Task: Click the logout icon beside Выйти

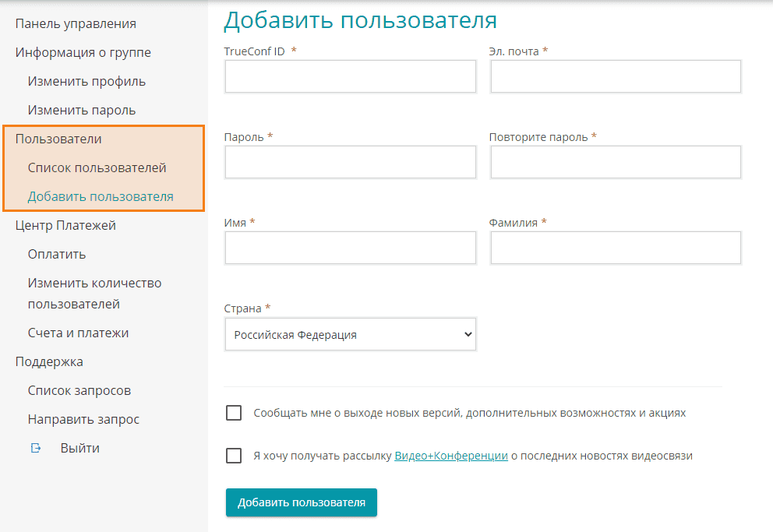Action: (x=36, y=448)
